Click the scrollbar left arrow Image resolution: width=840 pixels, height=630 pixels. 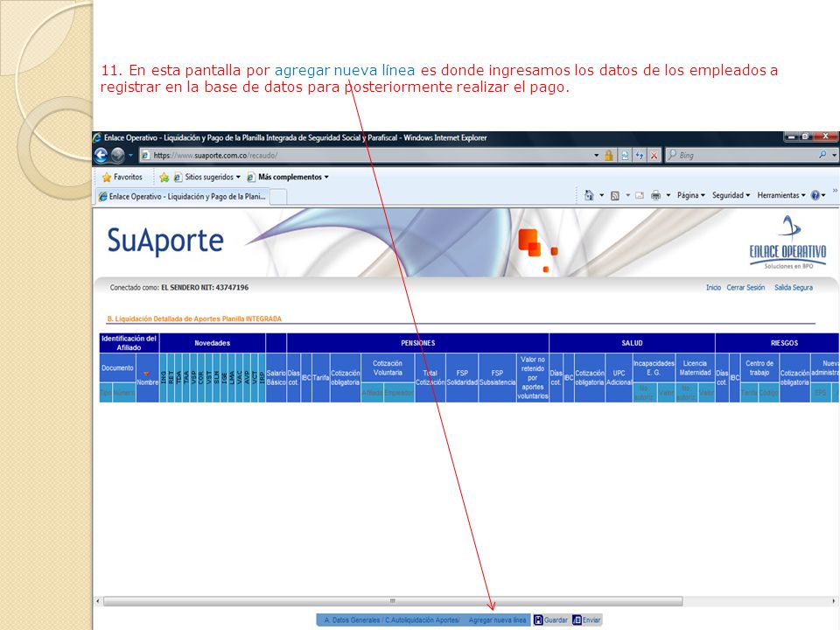[x=97, y=601]
